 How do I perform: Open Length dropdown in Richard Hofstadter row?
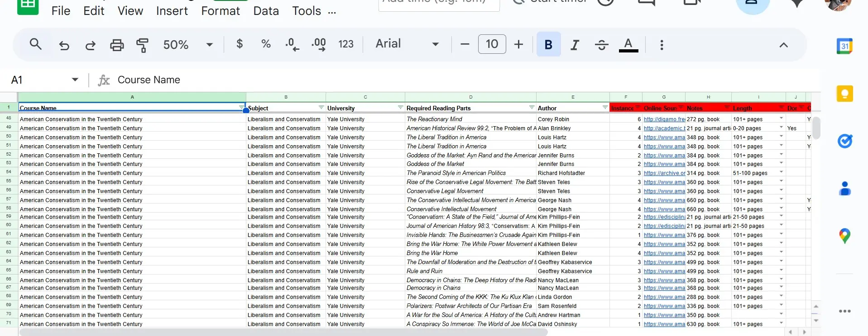[781, 172]
